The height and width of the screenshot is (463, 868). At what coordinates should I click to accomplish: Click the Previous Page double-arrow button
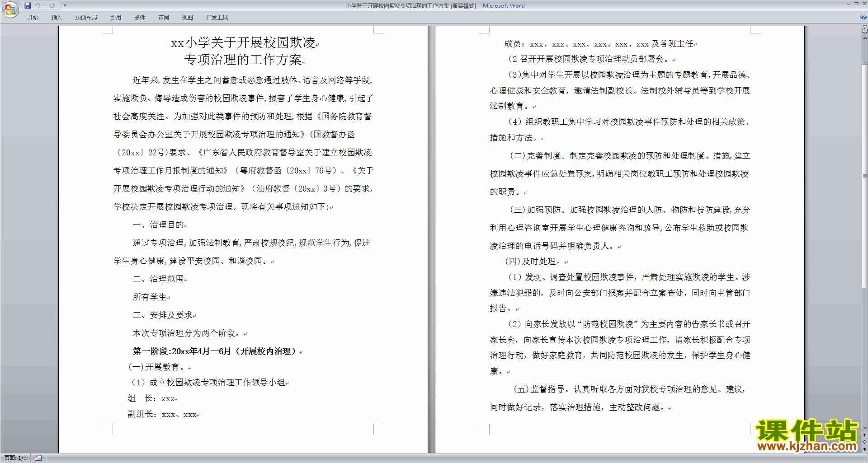point(864,435)
